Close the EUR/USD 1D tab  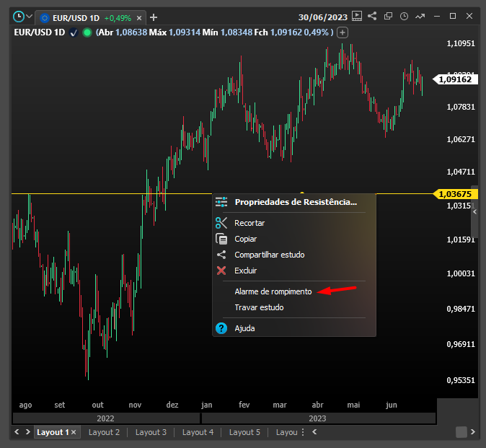tap(139, 17)
